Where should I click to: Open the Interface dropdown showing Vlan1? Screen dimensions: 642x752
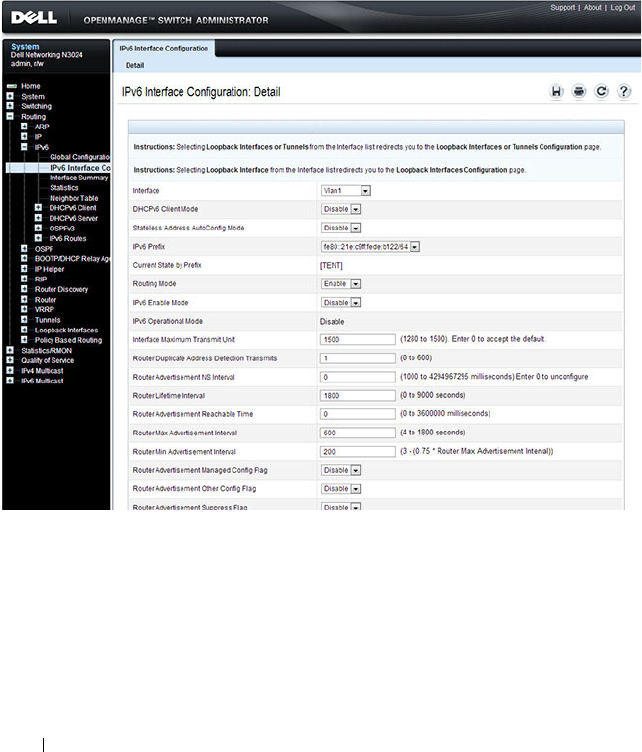[x=346, y=190]
